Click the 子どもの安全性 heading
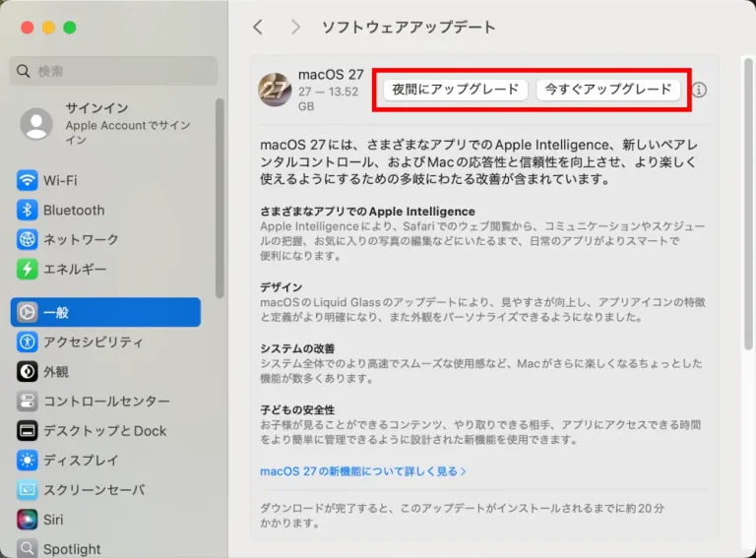 point(297,410)
